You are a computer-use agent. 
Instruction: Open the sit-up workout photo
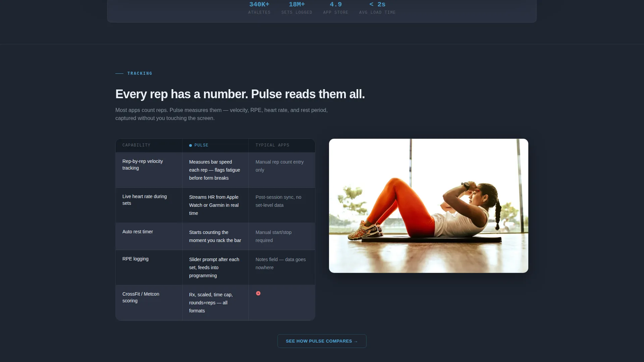point(429,206)
